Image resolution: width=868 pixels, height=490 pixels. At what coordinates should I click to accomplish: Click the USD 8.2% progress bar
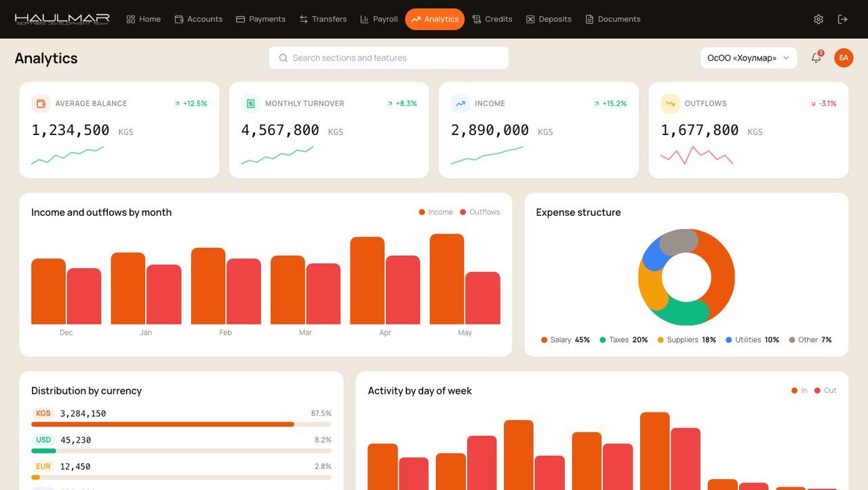(181, 451)
